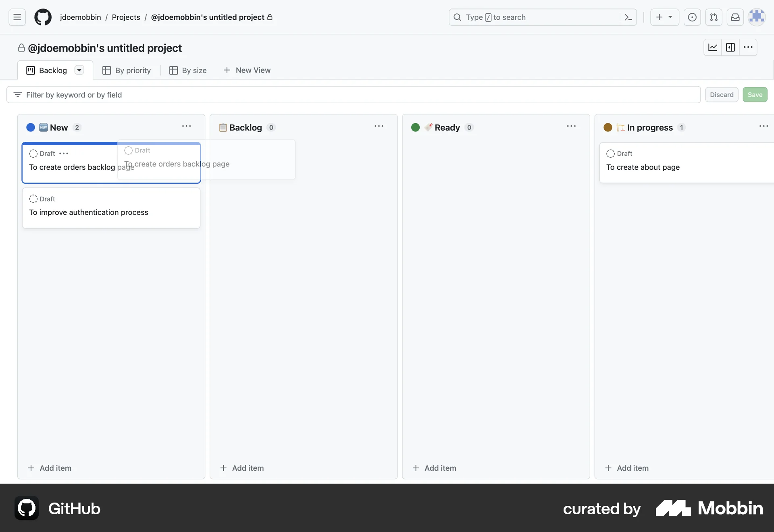Viewport: 774px width, 532px height.
Task: Open the global navigation hamburger menu
Action: click(x=16, y=17)
